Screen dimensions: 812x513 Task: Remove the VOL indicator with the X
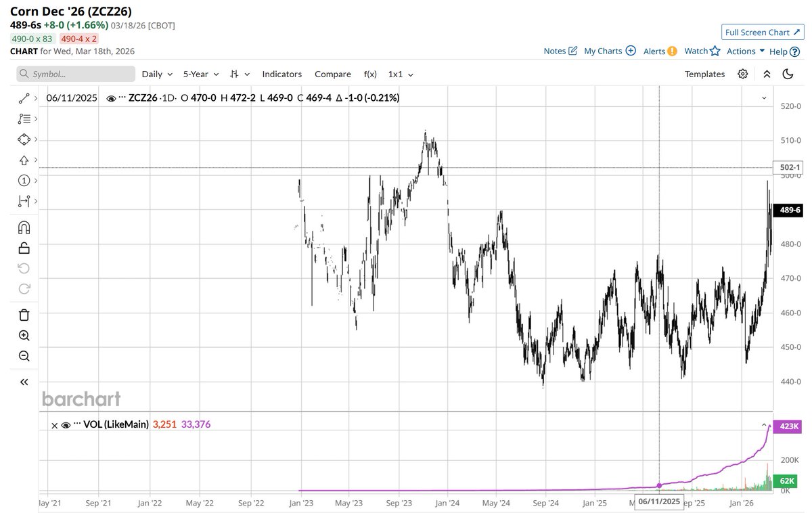(x=54, y=426)
